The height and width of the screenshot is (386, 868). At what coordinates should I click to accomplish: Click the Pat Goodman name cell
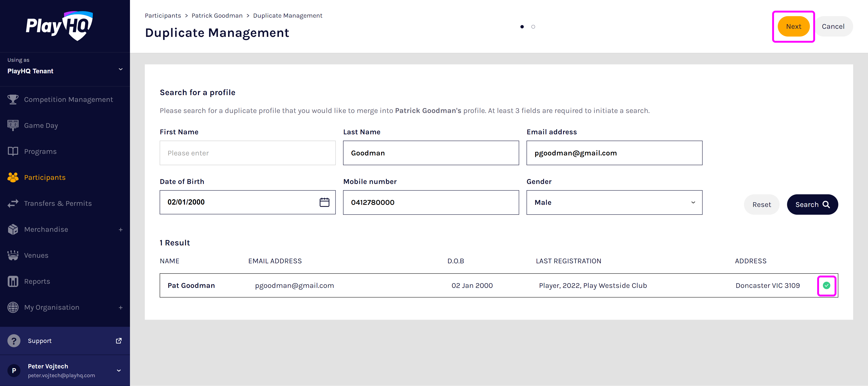(x=191, y=286)
